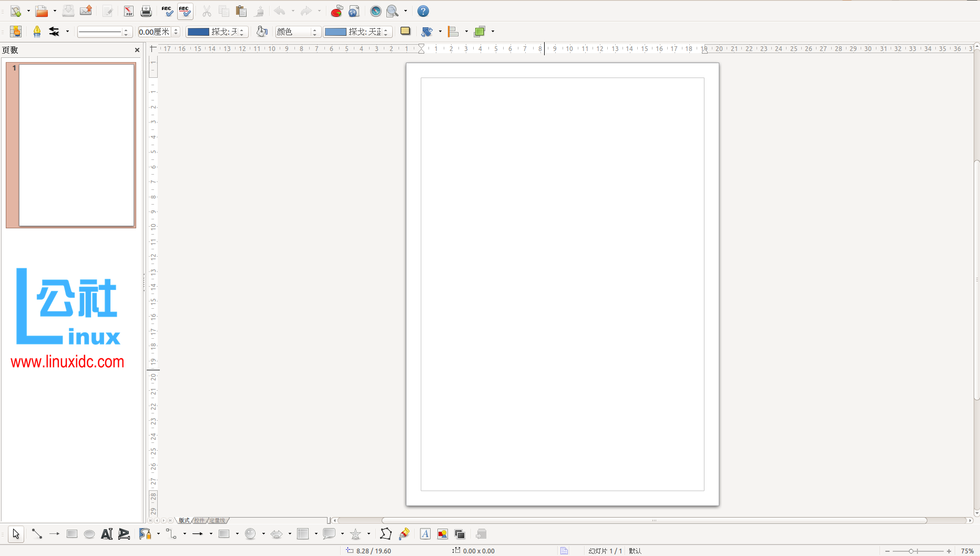Select the fill color swatch
The image size is (980, 556).
click(335, 32)
